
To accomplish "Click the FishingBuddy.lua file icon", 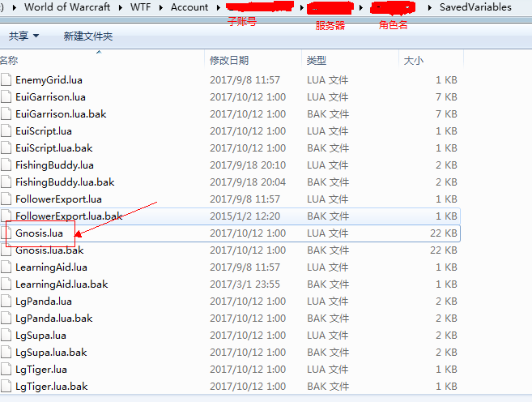I will tap(6, 165).
